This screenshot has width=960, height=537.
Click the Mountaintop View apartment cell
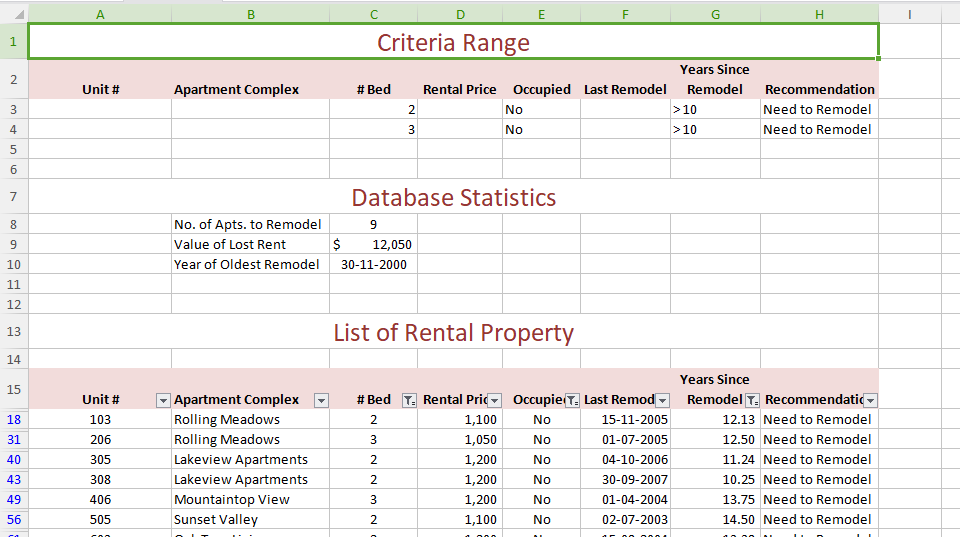232,500
